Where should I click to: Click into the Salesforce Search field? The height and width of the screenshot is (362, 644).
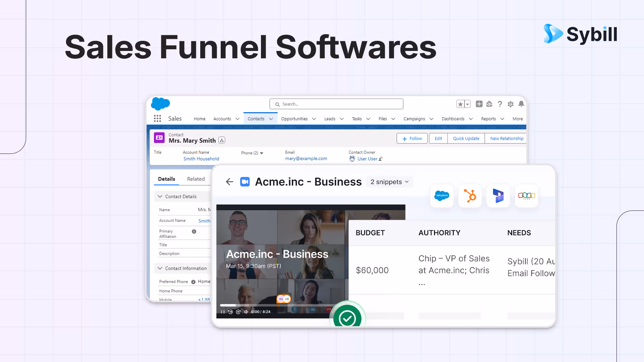point(336,104)
